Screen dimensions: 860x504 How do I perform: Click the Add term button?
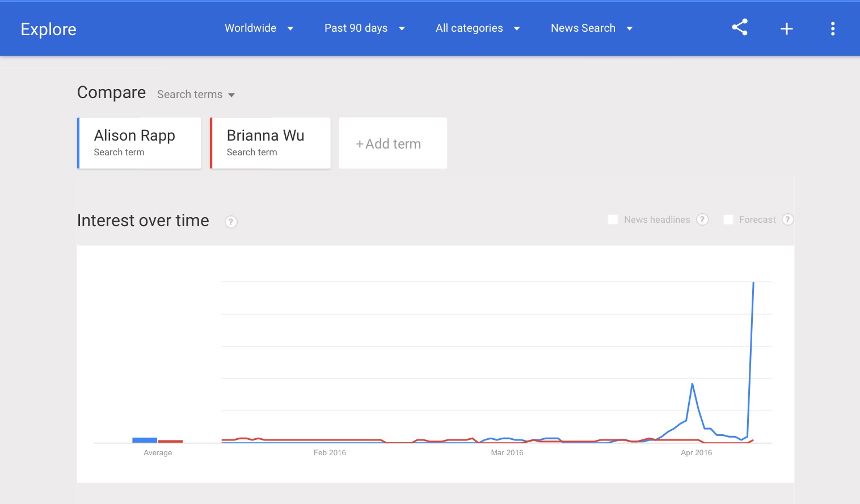click(x=393, y=143)
